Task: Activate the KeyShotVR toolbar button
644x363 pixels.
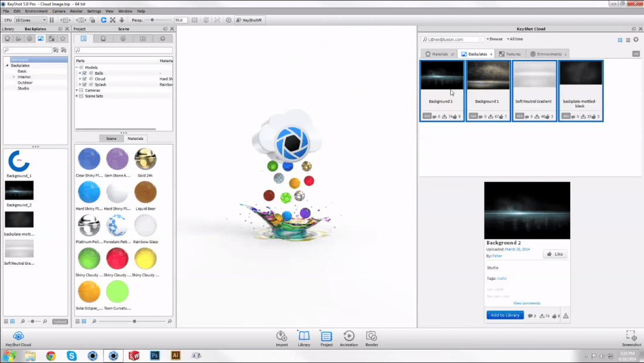Action: coord(251,19)
